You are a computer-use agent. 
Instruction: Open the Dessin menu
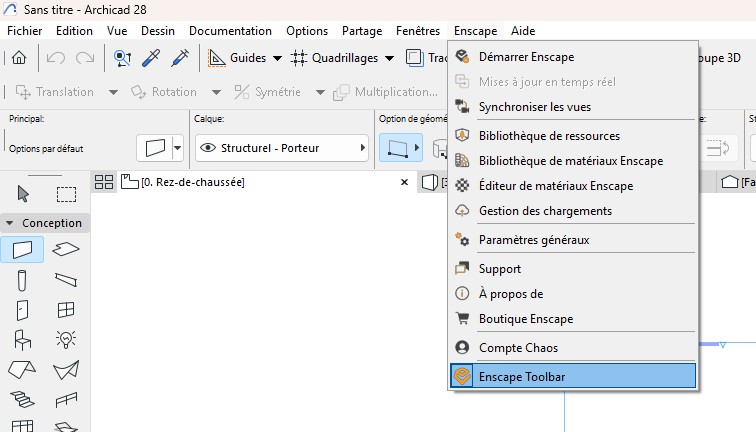(158, 31)
